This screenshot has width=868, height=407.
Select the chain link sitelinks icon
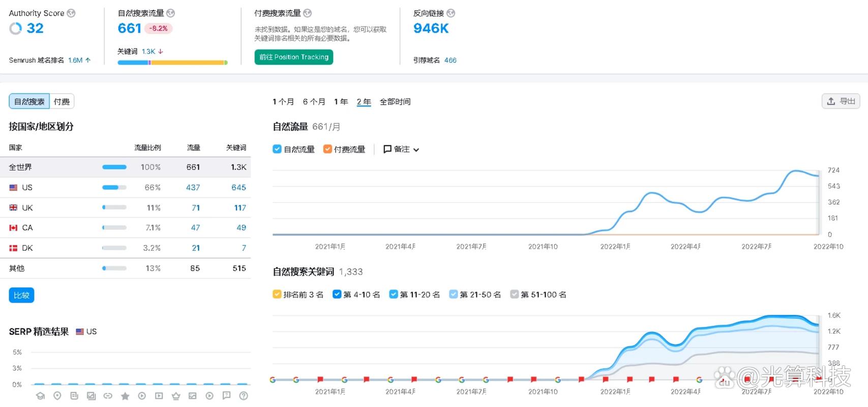point(108,396)
